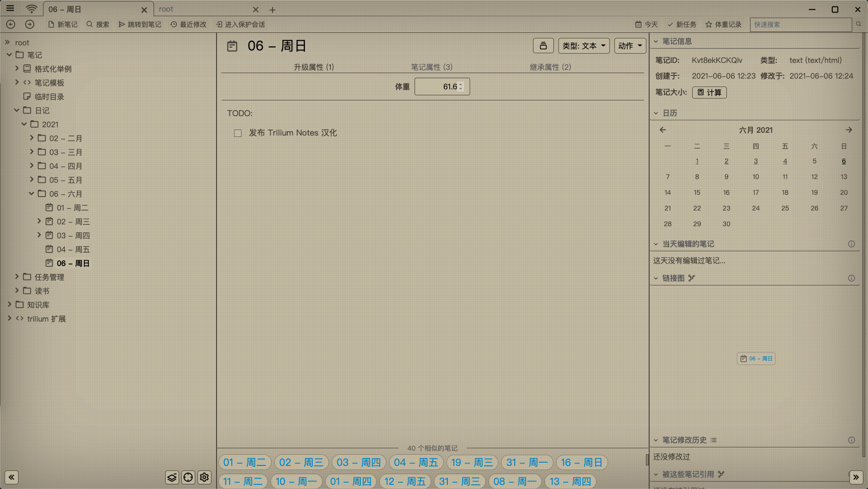The width and height of the screenshot is (868, 489).
Task: Select day 15 in calendar
Action: pyautogui.click(x=697, y=192)
